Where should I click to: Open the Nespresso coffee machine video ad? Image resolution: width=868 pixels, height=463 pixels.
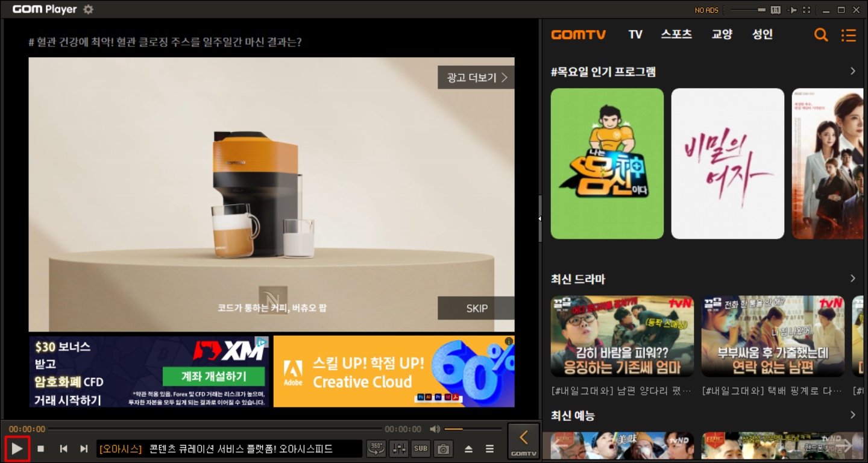tap(271, 194)
